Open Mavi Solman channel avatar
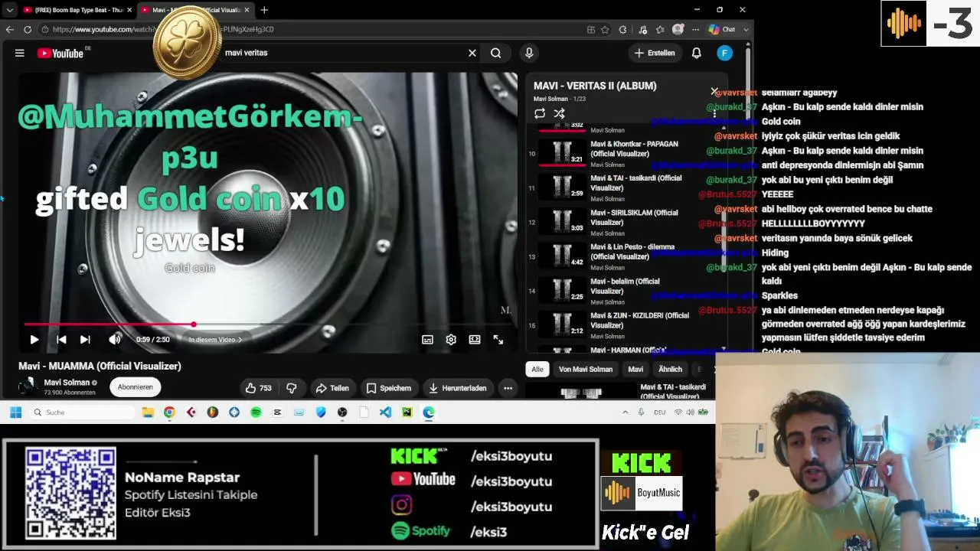Viewport: 980px width, 551px height. (28, 386)
